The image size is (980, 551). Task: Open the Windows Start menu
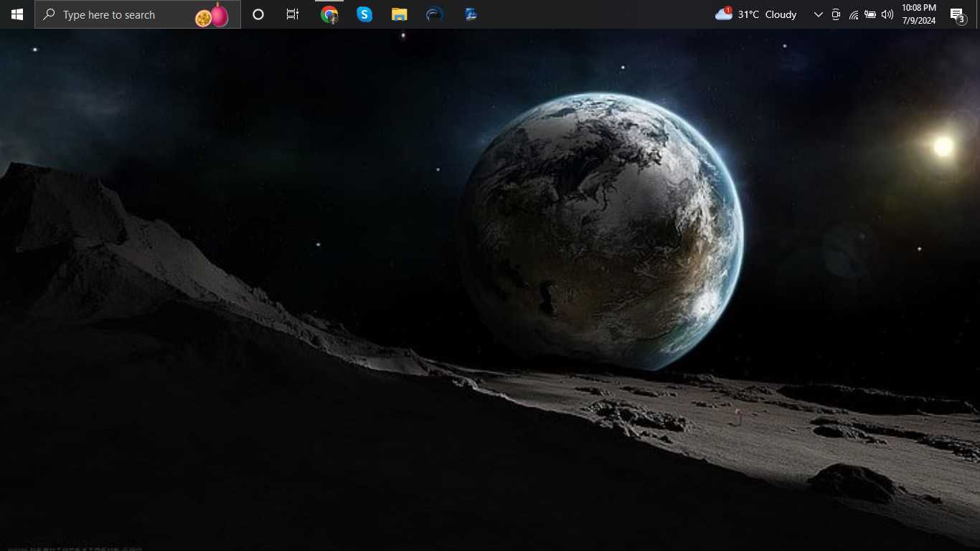17,14
